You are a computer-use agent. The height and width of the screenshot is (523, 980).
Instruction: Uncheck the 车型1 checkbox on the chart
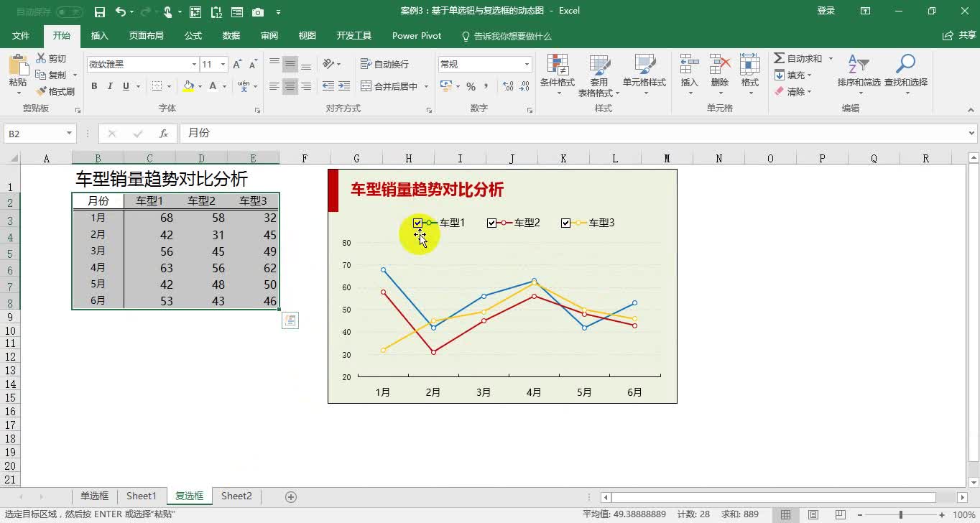418,223
